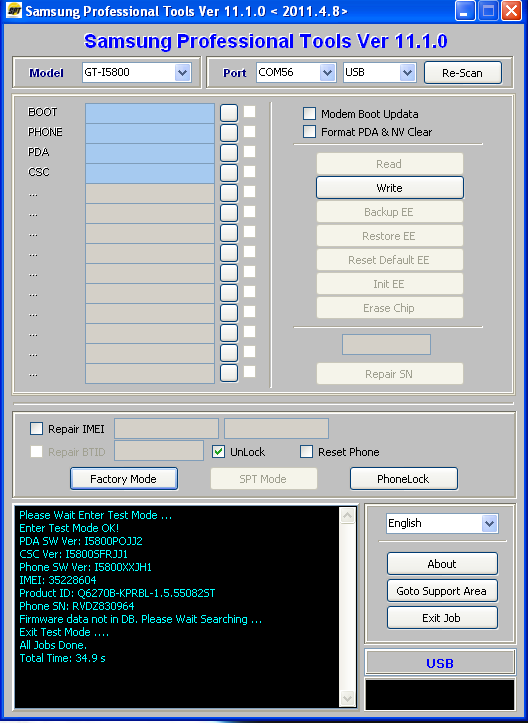Click the log line 'IMEI: 35228604'
The width and height of the screenshot is (529, 724).
point(58,580)
